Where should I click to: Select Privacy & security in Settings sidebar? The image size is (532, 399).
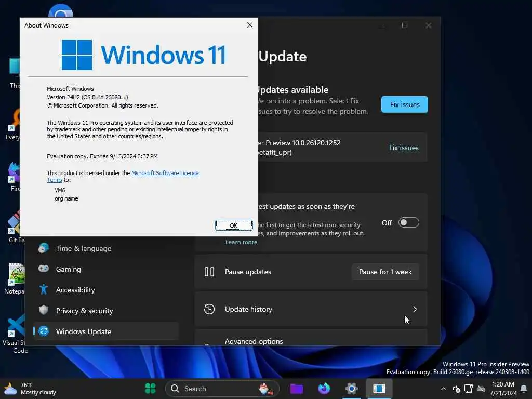(x=106, y=311)
